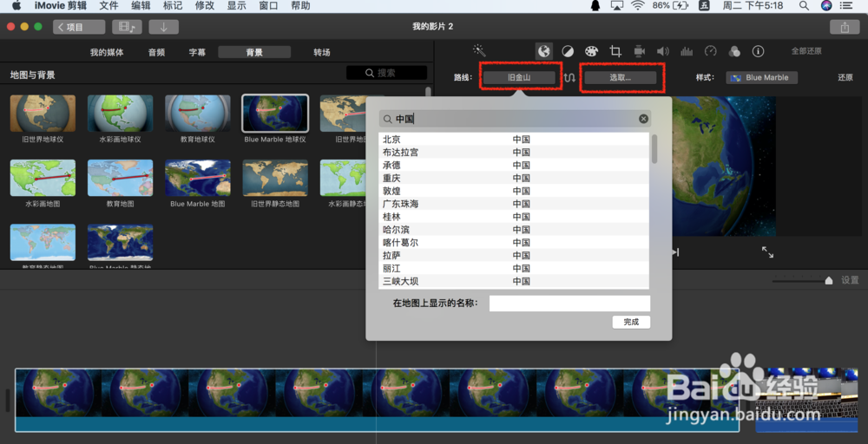Click the fullscreen expand arrows icon
This screenshot has width=868, height=444.
[767, 252]
